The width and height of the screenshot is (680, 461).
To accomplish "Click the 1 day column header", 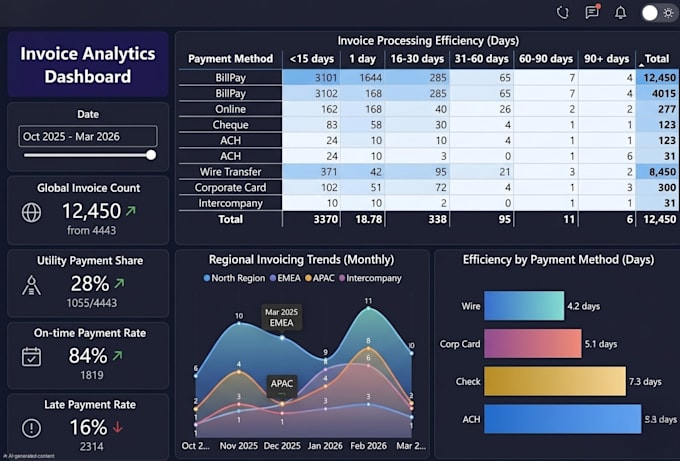I will [363, 59].
